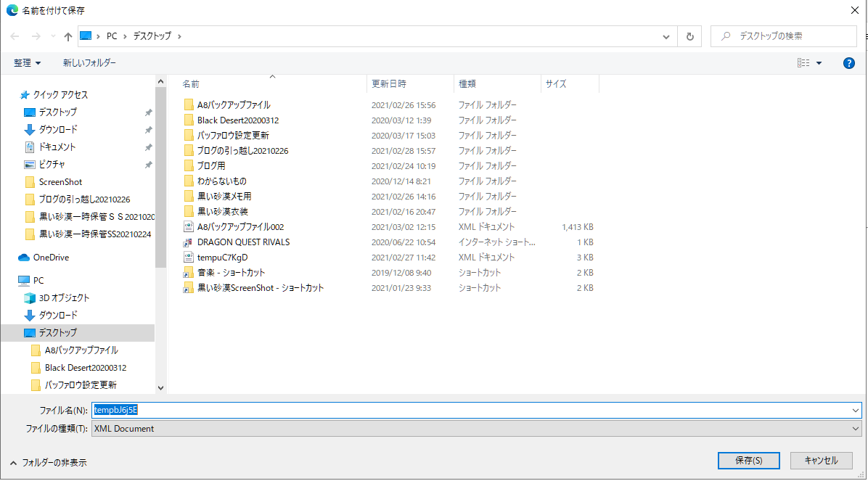868x481 pixels.
Task: Click the OneDrive cloud icon
Action: [24, 258]
